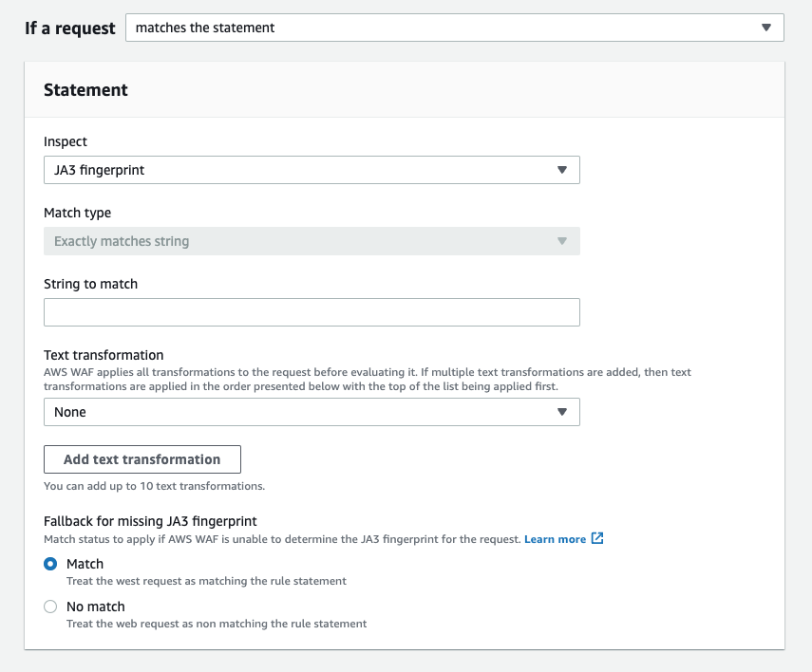
Task: Click the external link icon beside Learn more
Action: click(x=597, y=538)
